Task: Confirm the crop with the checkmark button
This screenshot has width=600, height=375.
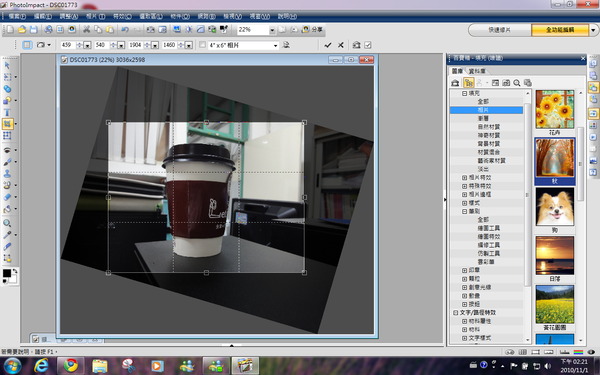Action: click(x=328, y=45)
